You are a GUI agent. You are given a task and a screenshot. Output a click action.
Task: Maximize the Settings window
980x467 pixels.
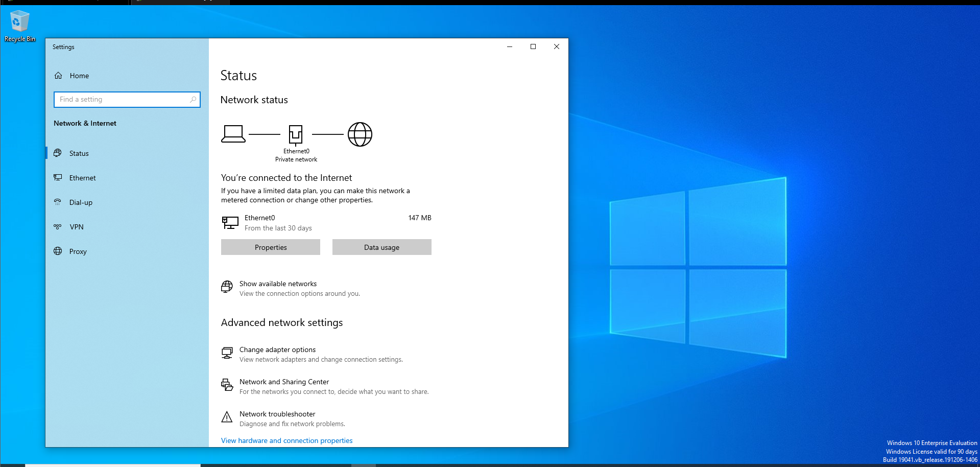533,46
